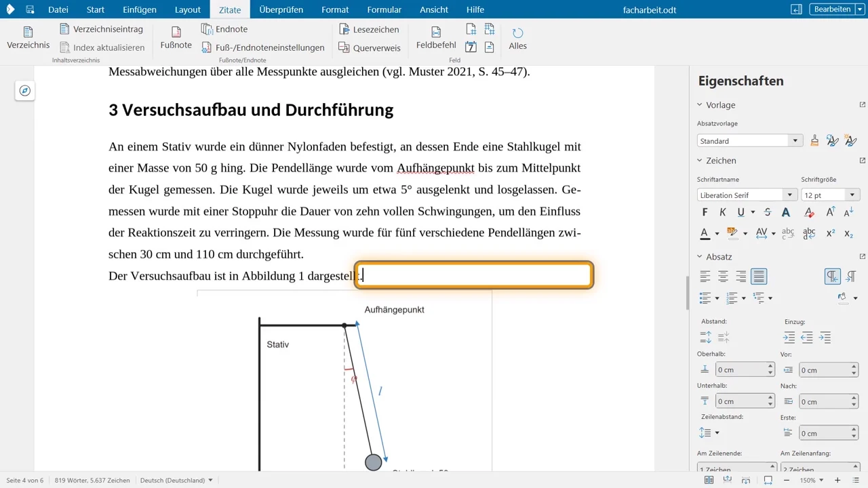This screenshot has width=868, height=488.
Task: Click the fit page width icon in status bar
Action: click(768, 480)
